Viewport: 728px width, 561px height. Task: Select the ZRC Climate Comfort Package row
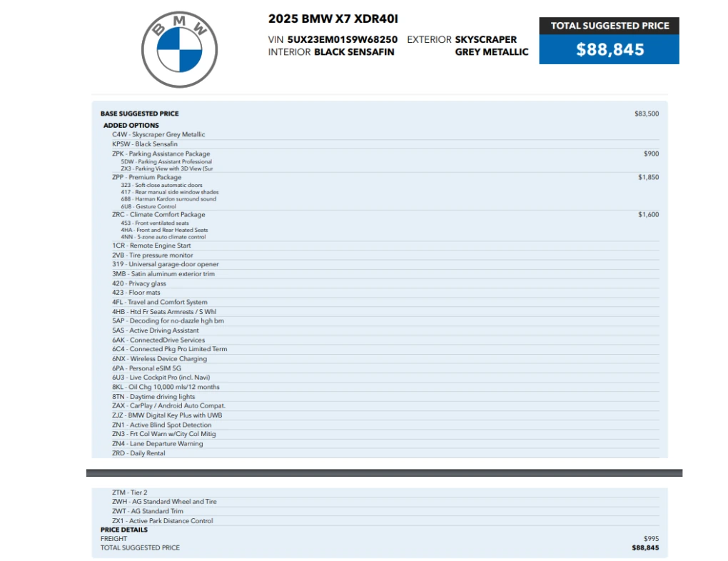(x=158, y=214)
